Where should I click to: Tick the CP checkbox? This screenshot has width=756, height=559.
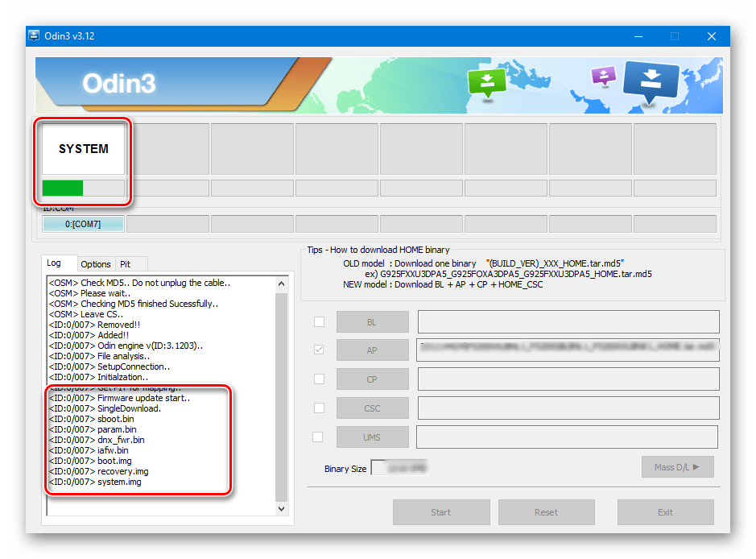(319, 379)
